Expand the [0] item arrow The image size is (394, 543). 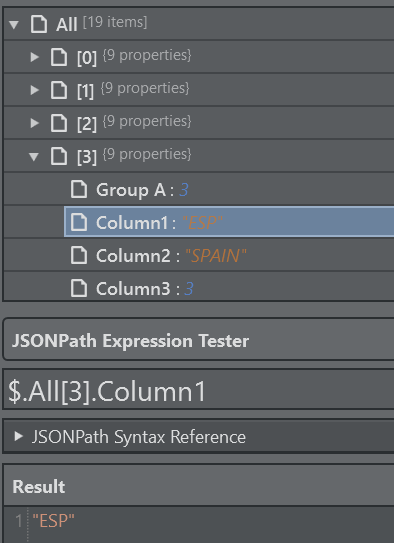pos(35,57)
